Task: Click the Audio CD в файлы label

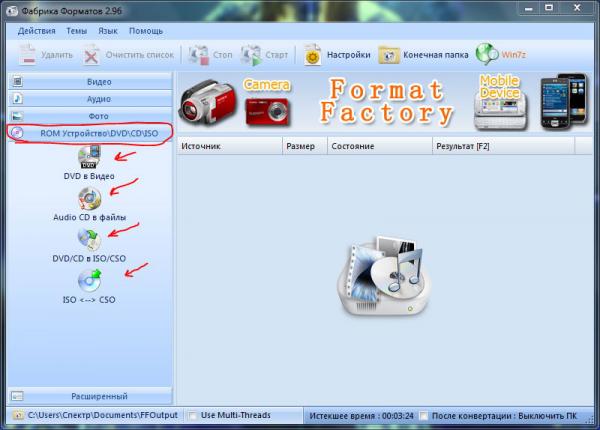Action: click(x=90, y=217)
